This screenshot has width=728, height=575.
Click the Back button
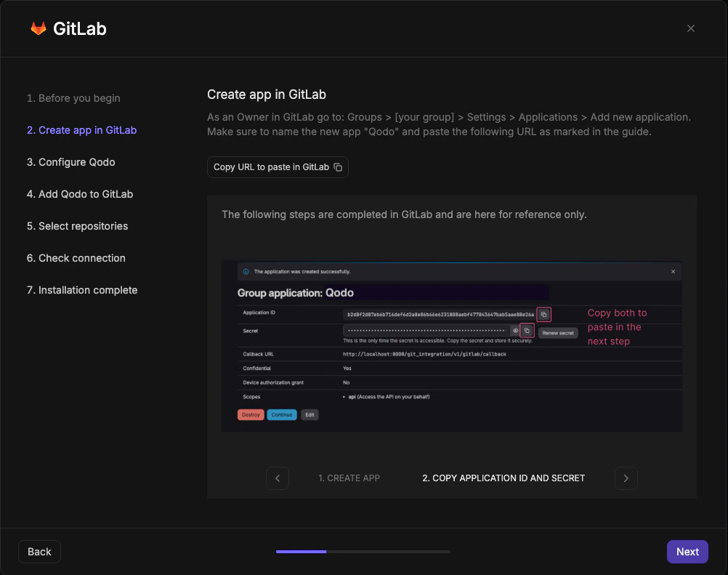pos(39,552)
